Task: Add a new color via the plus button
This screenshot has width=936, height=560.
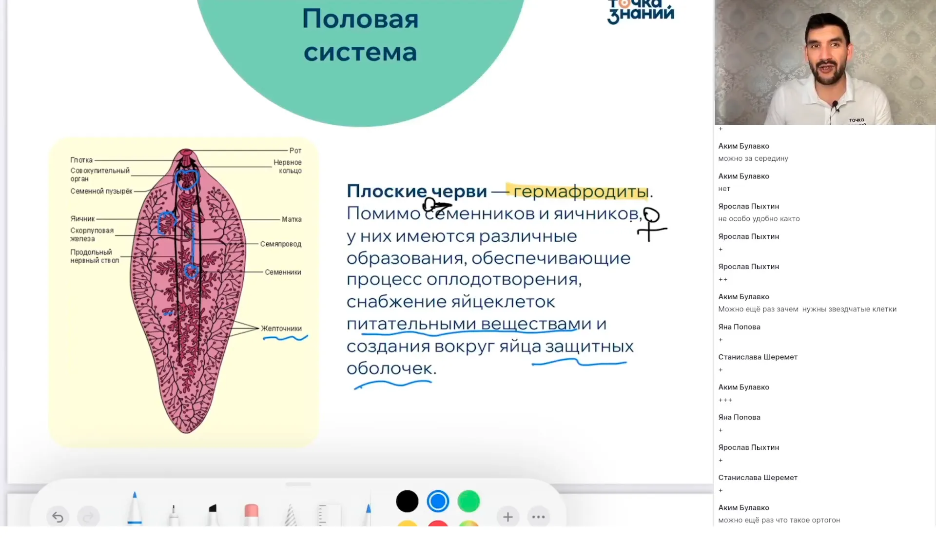Action: point(507,517)
